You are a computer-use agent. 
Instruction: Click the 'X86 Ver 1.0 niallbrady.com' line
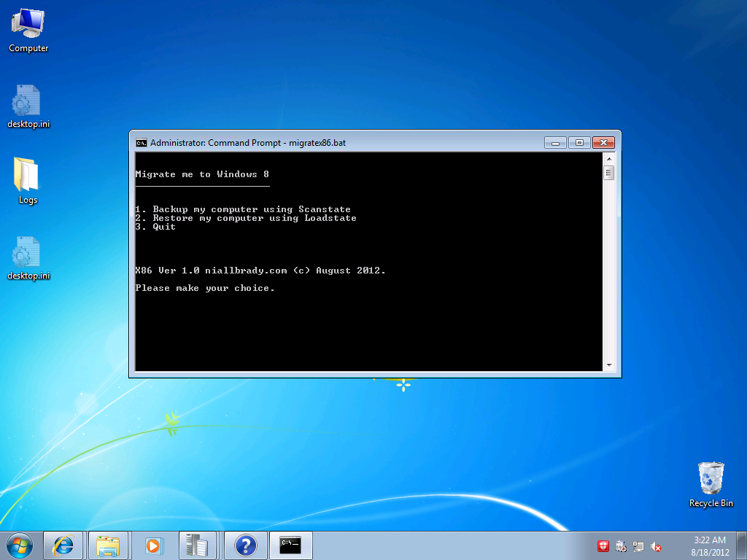pyautogui.click(x=260, y=271)
